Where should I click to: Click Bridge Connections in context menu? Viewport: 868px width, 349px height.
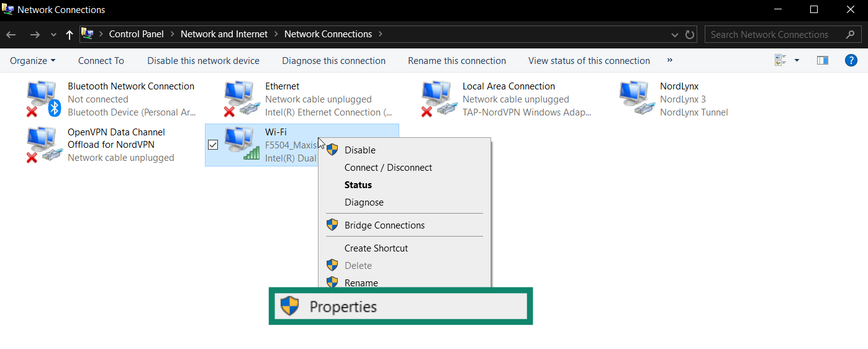(x=384, y=225)
